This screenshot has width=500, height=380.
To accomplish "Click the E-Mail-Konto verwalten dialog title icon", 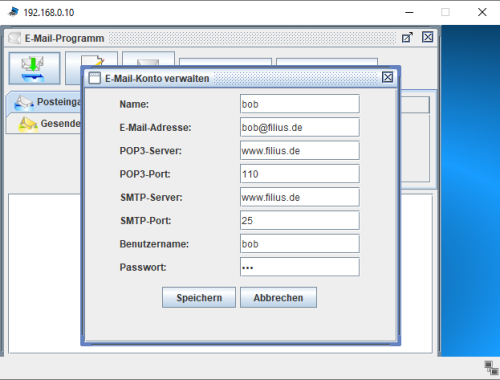I will pyautogui.click(x=95, y=78).
